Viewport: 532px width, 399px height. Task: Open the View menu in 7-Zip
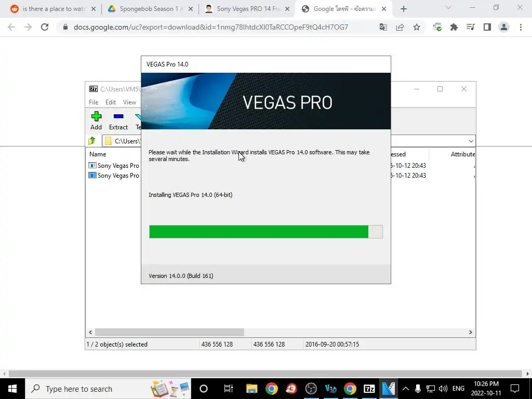(x=129, y=102)
